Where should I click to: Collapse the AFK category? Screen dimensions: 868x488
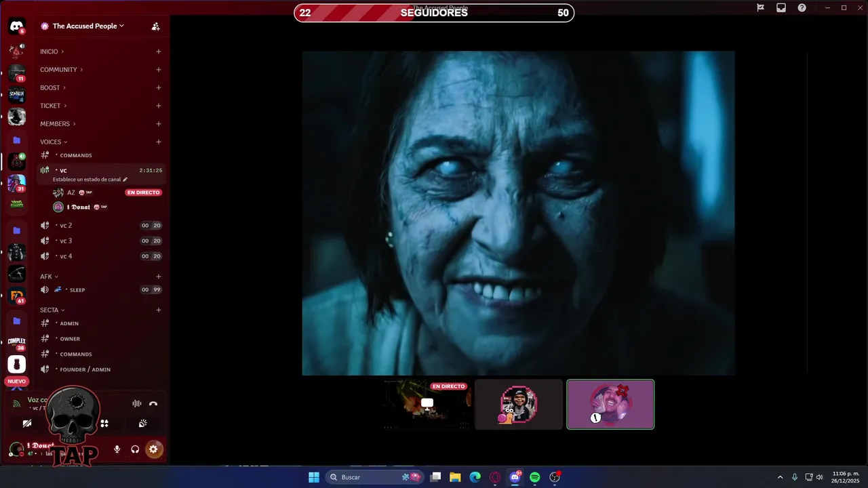coord(49,277)
